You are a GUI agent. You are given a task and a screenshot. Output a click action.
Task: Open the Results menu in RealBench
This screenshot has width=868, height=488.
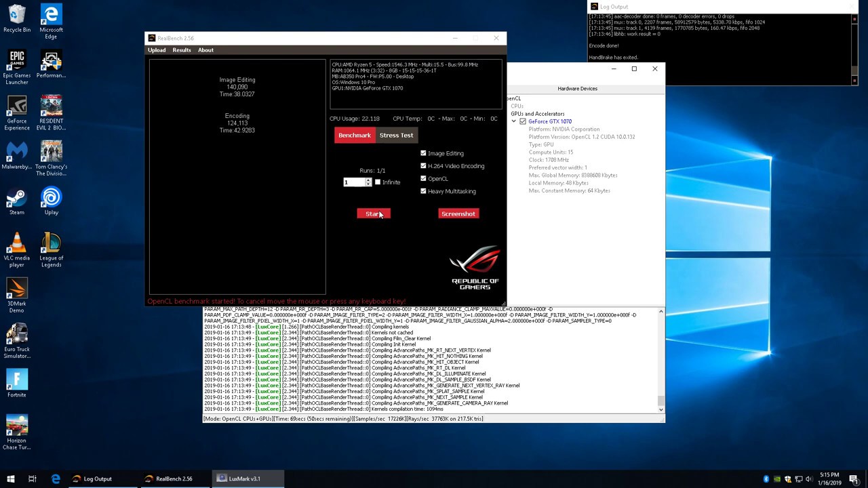[181, 50]
